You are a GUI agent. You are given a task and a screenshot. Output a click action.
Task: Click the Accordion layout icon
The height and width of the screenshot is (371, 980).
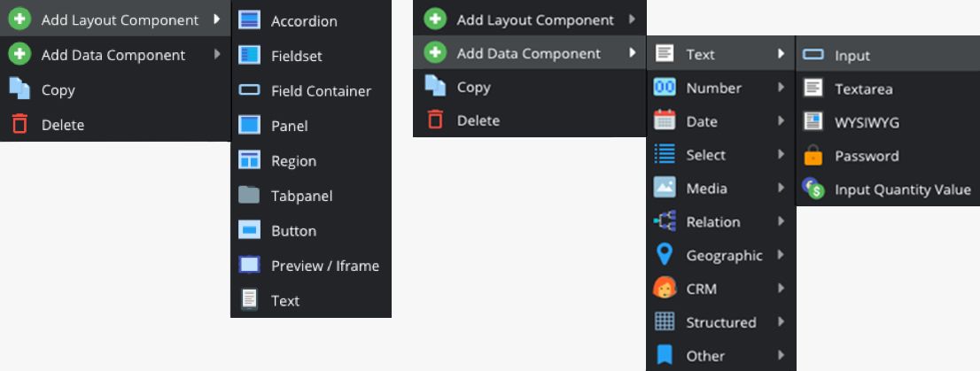[x=249, y=20]
